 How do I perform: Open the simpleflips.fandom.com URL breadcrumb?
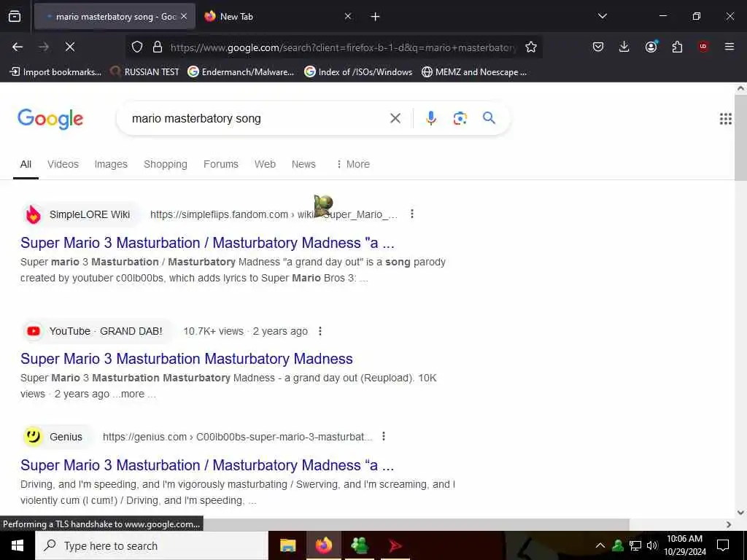[274, 215]
